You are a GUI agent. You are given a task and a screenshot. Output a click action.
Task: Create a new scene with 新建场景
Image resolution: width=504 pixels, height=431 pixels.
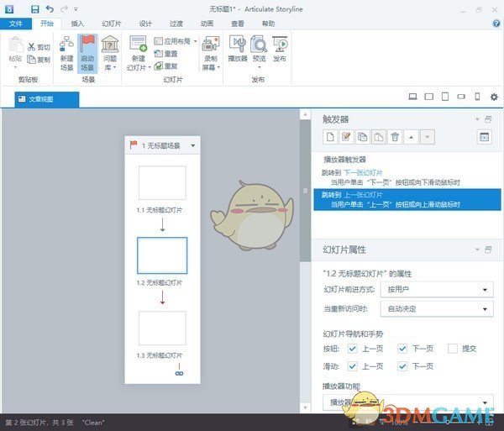(67, 54)
